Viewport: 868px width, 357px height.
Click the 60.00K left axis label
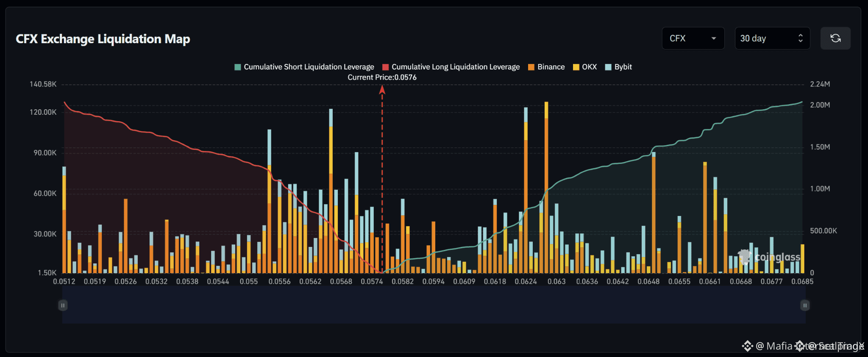click(45, 194)
